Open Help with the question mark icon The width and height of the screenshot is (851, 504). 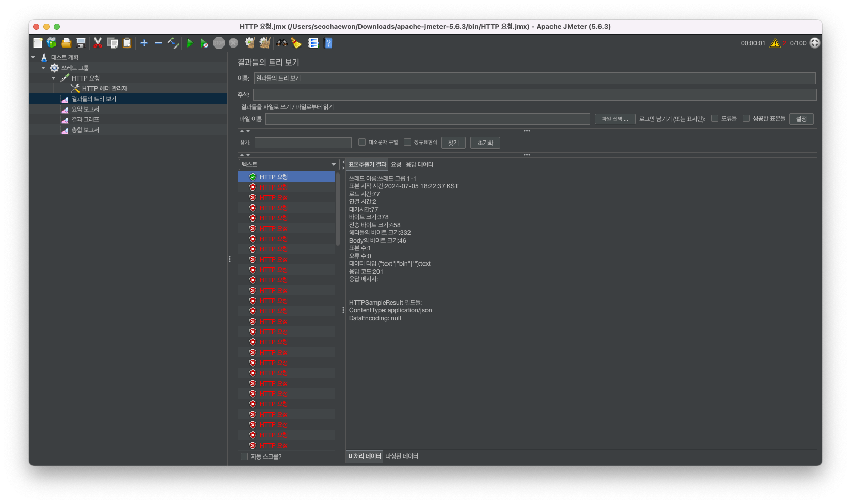(x=328, y=43)
